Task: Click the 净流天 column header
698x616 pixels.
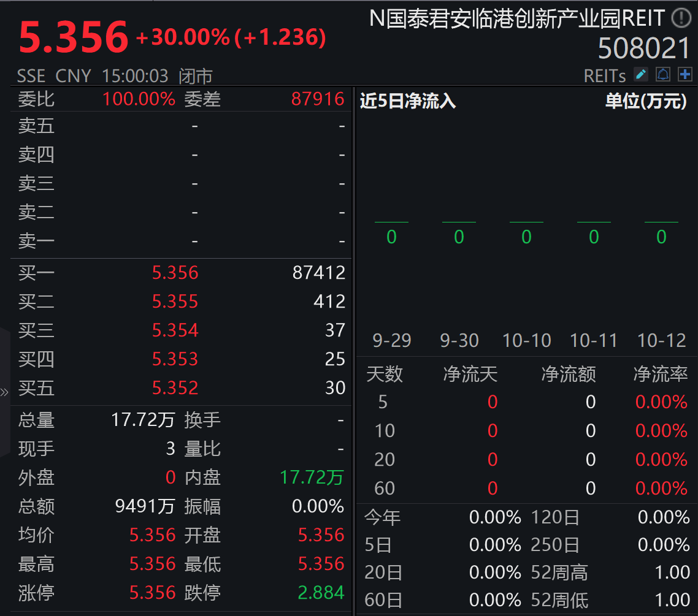Action: click(470, 374)
